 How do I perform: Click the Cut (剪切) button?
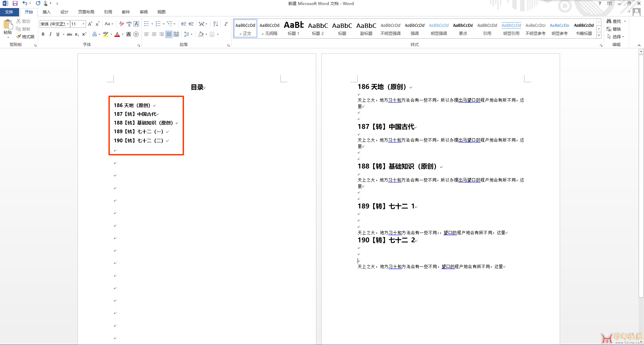[x=23, y=21]
